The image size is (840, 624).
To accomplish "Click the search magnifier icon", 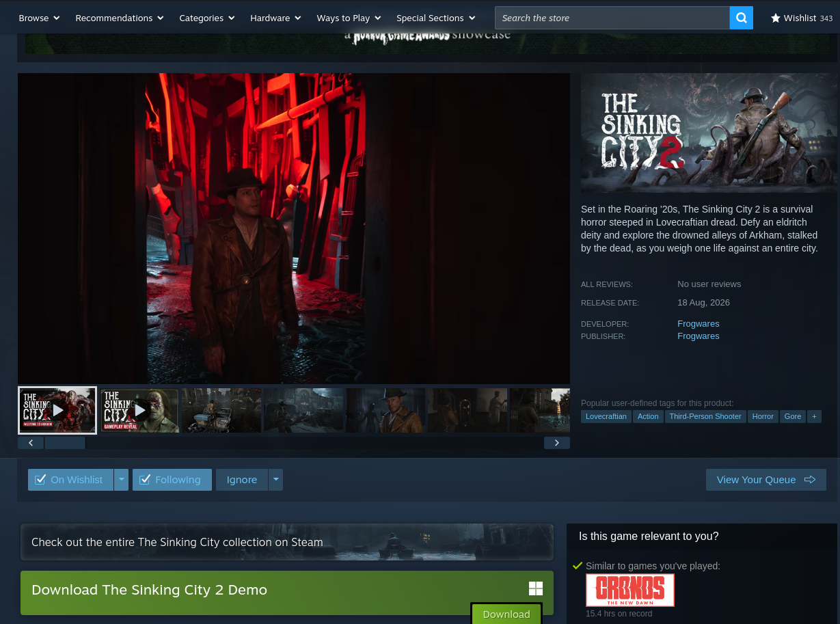I will 742,18.
